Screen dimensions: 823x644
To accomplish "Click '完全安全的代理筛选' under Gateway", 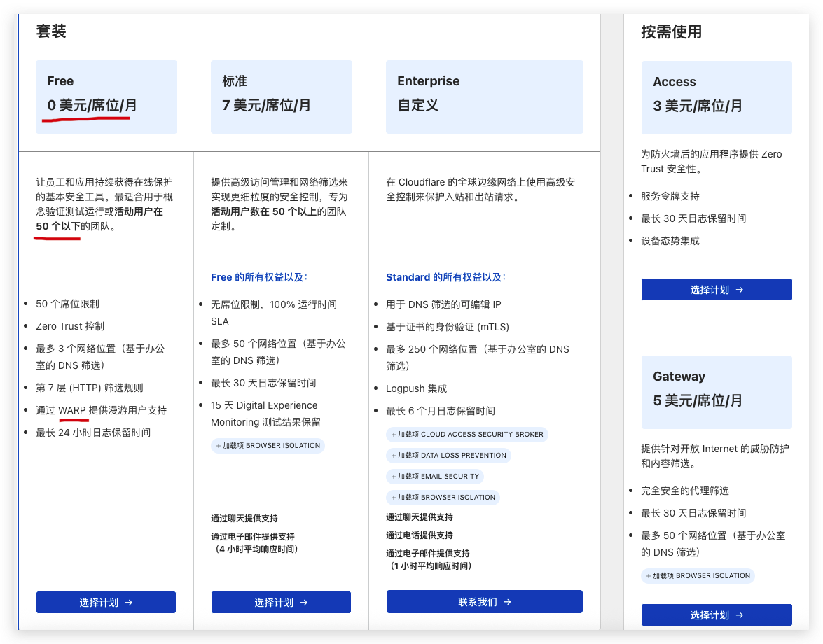I will coord(685,491).
